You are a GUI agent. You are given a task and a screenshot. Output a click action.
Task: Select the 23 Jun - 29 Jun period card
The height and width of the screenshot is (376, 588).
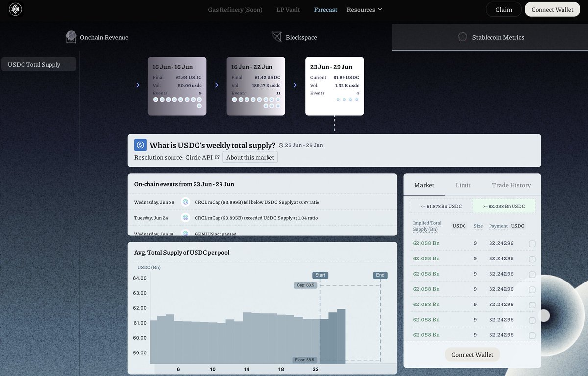coord(335,86)
